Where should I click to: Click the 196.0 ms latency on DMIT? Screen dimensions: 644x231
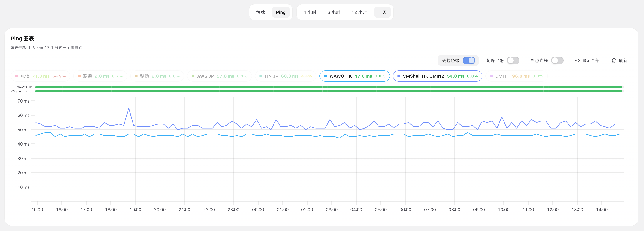tap(519, 76)
